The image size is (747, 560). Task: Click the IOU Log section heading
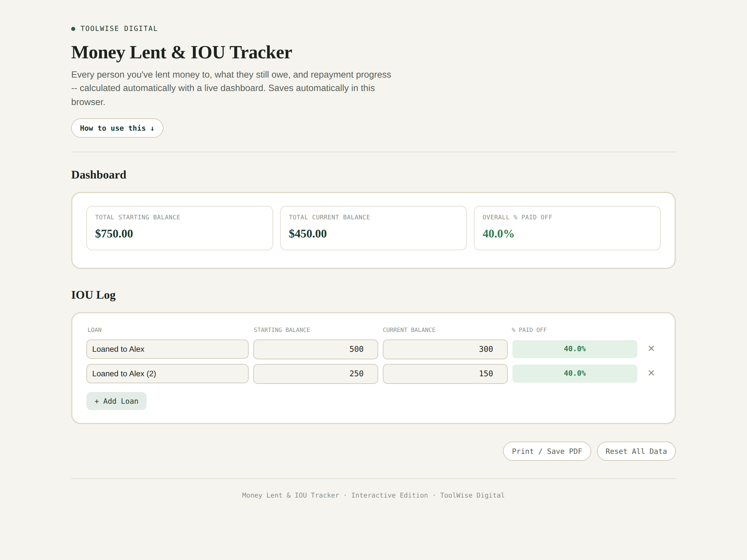click(93, 295)
